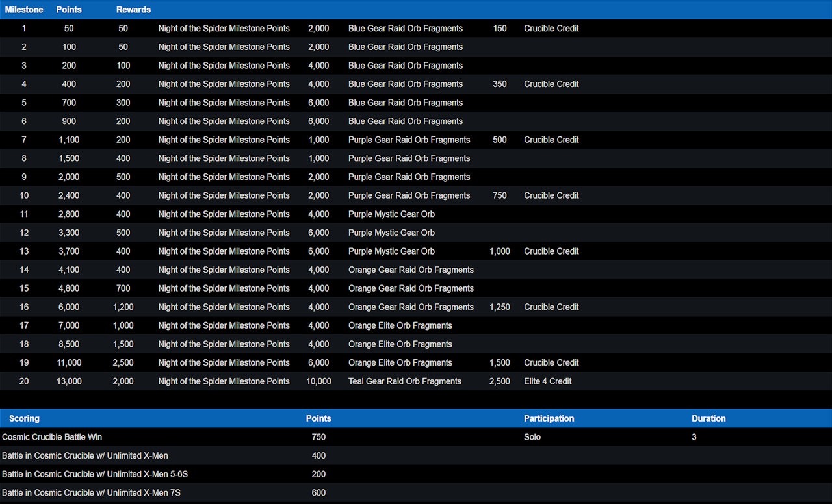The width and height of the screenshot is (832, 504).
Task: Click the 2,500 Elite 4 Credit amount
Action: (500, 381)
